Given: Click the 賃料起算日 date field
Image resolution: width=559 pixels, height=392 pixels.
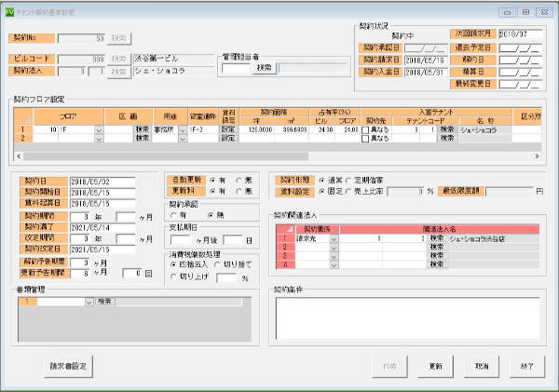Looking at the screenshot, I should tap(102, 204).
